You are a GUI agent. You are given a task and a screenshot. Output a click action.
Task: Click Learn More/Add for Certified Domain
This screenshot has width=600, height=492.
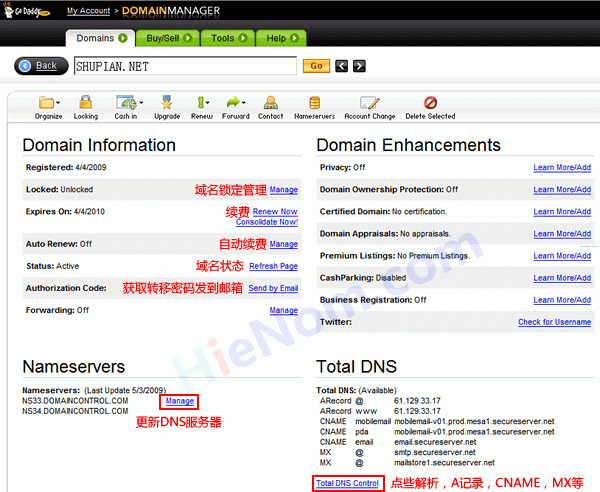(x=562, y=212)
